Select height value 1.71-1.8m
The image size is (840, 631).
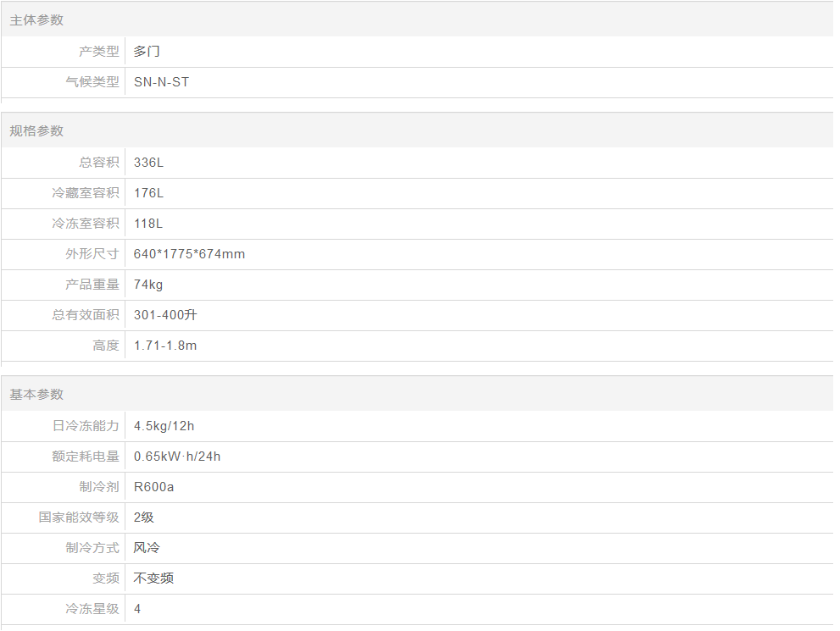[x=165, y=346]
